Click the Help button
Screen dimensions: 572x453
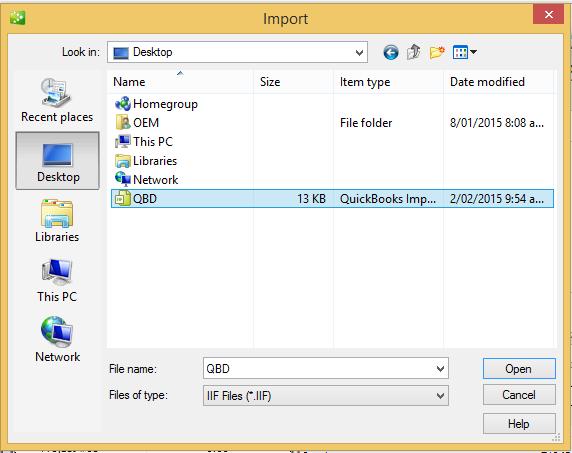[519, 424]
